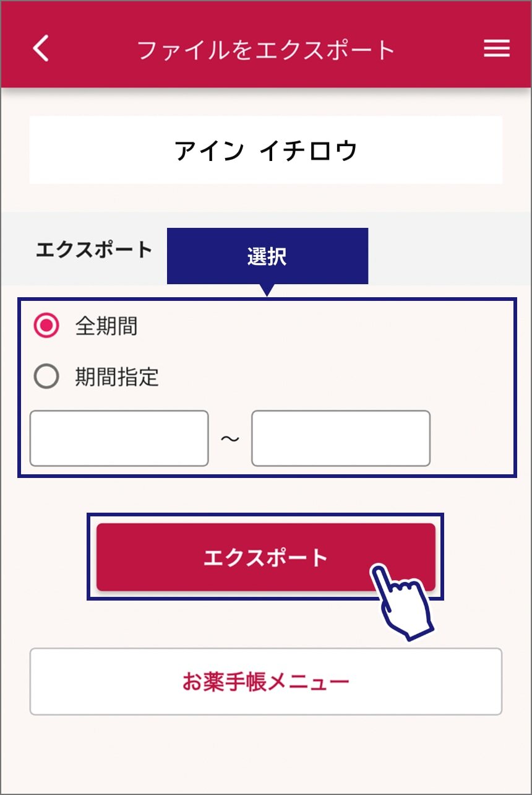The height and width of the screenshot is (795, 532).
Task: Click the tilde separator between date fields
Action: point(230,438)
